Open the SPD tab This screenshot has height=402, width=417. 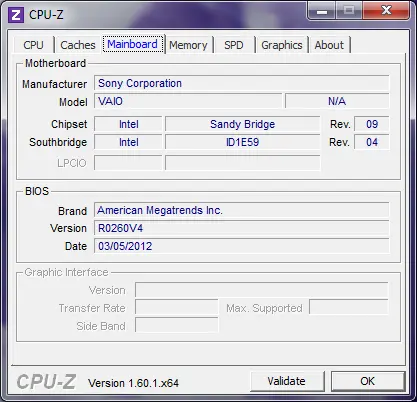(234, 45)
